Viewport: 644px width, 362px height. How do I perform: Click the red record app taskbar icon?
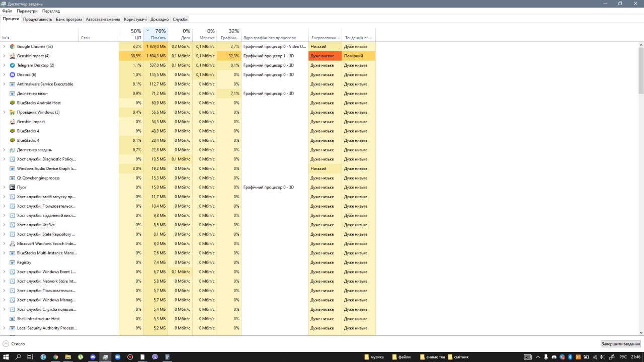click(x=130, y=357)
